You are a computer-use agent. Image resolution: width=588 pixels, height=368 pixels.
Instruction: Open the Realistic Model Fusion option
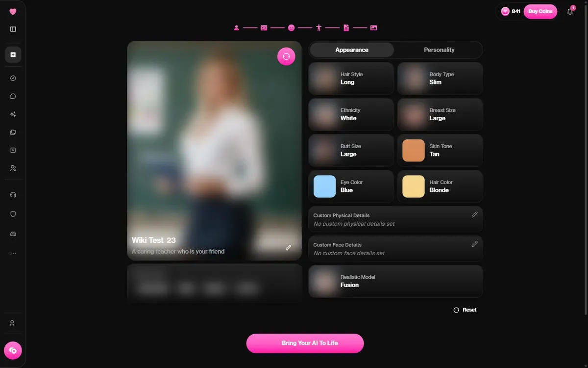(395, 281)
